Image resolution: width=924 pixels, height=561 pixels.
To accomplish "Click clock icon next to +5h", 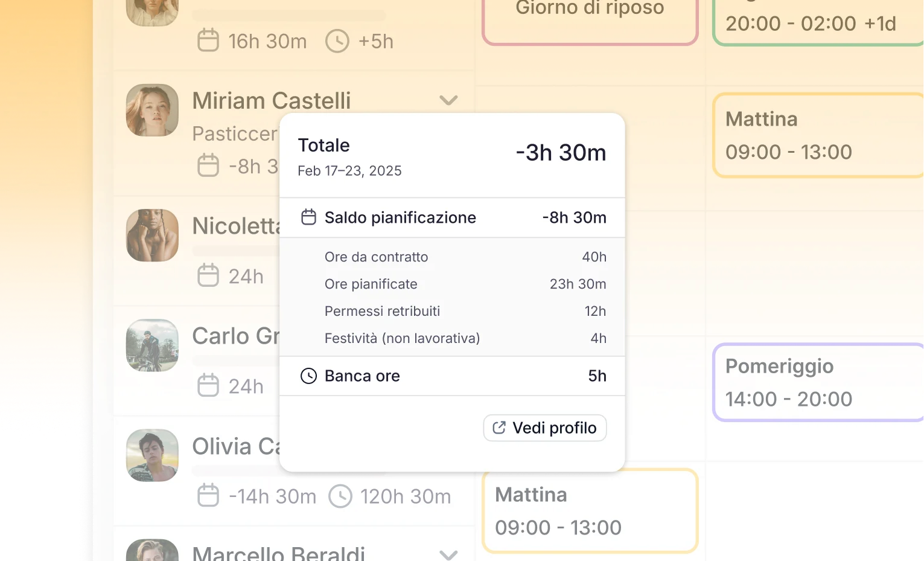I will 337,41.
